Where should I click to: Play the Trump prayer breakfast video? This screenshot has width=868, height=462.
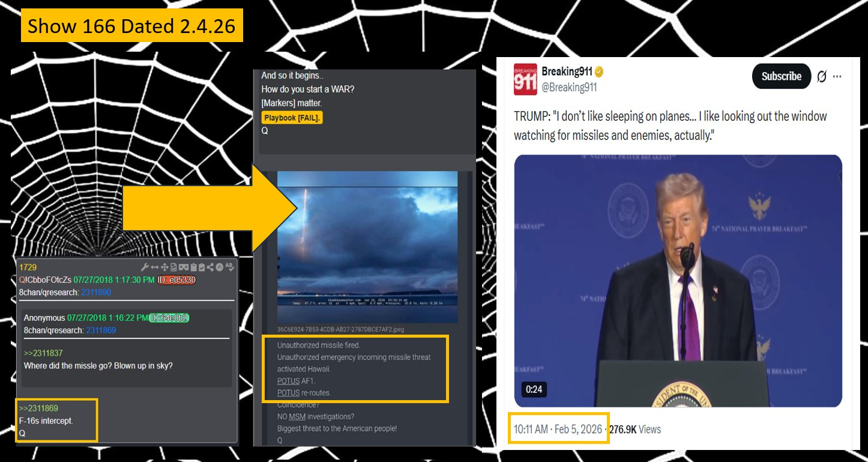[x=678, y=281]
